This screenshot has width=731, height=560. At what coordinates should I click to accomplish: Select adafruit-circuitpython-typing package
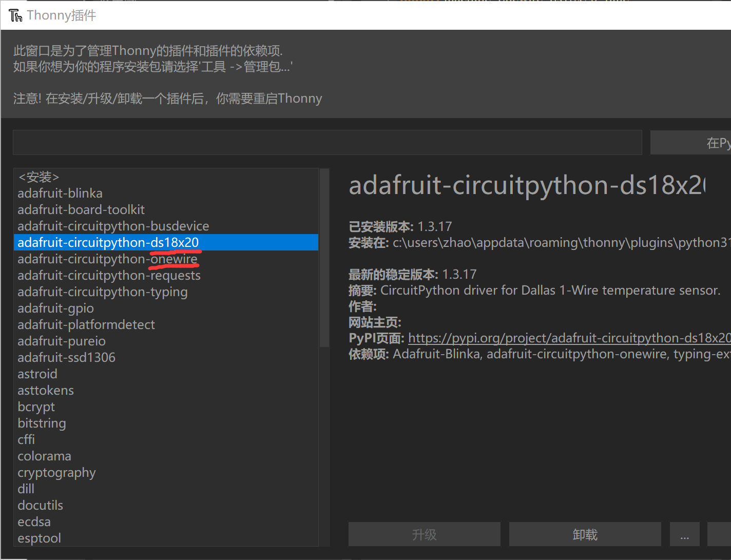coord(166,292)
